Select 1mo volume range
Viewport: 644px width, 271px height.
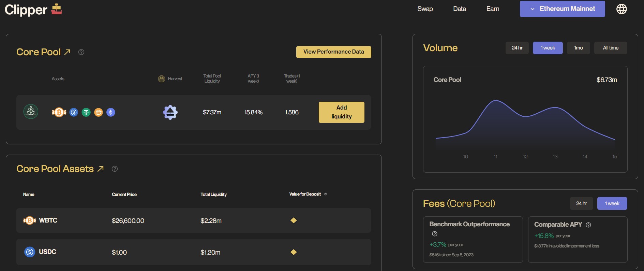tap(578, 48)
